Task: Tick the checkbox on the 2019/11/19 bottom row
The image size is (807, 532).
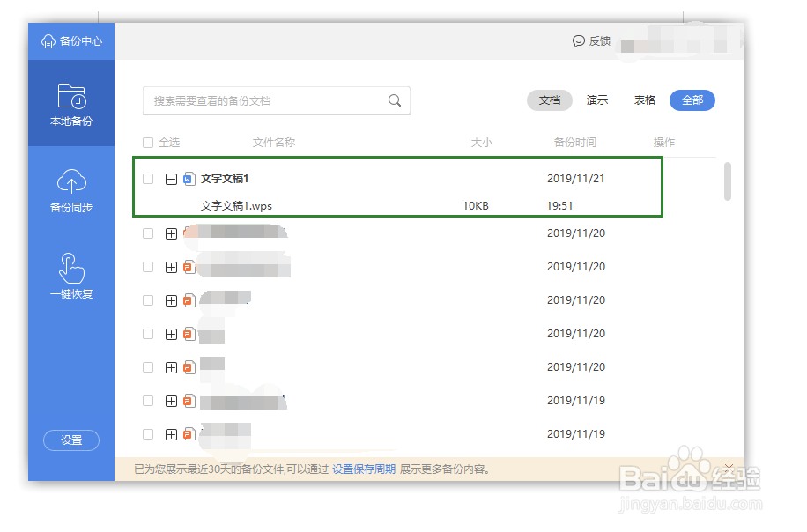Action: click(x=148, y=434)
